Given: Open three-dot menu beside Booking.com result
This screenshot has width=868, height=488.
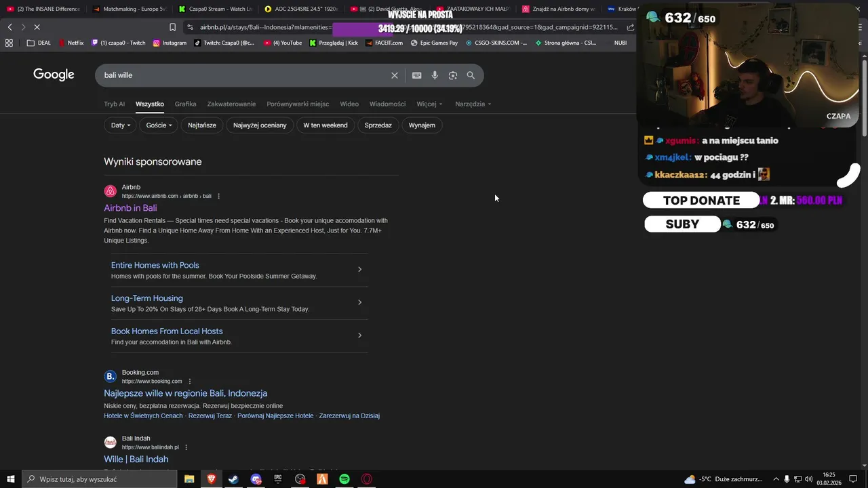Looking at the screenshot, I should click(190, 381).
